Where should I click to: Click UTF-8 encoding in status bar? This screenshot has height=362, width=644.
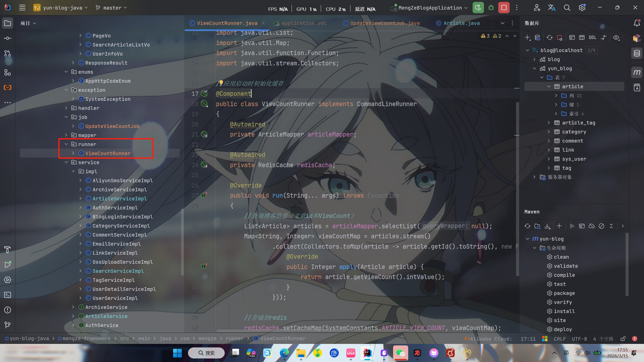pos(579,339)
